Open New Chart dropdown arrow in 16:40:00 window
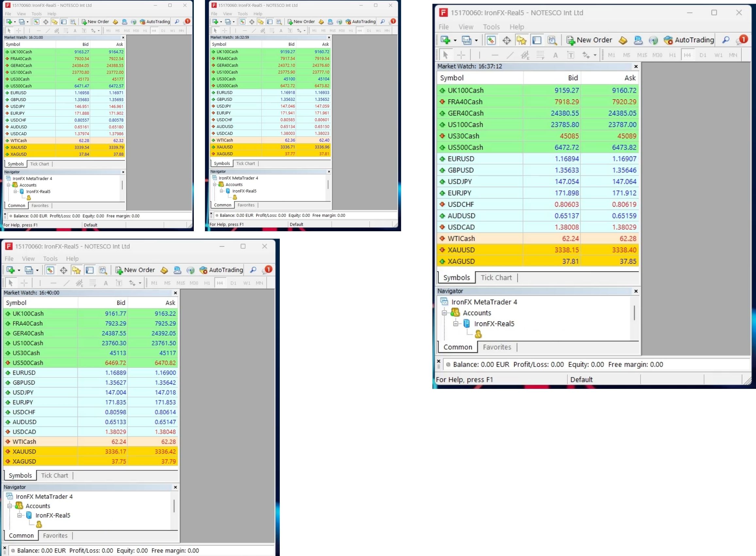The height and width of the screenshot is (556, 756). click(x=19, y=270)
